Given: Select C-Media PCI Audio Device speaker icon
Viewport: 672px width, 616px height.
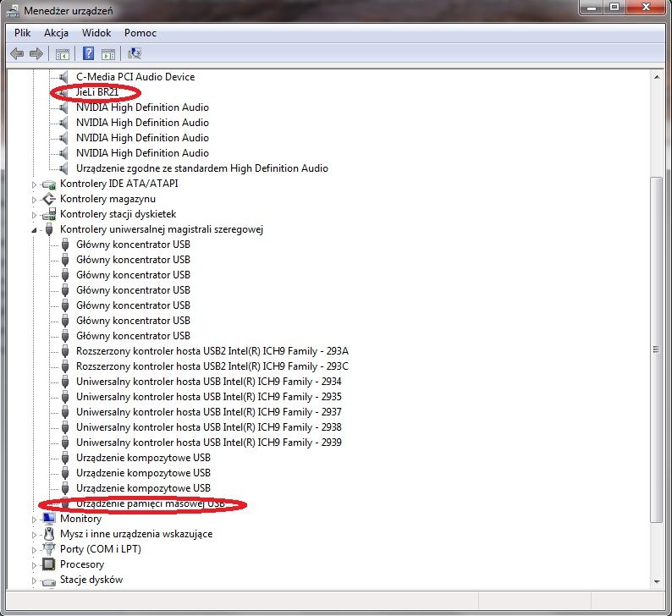Looking at the screenshot, I should 63,77.
